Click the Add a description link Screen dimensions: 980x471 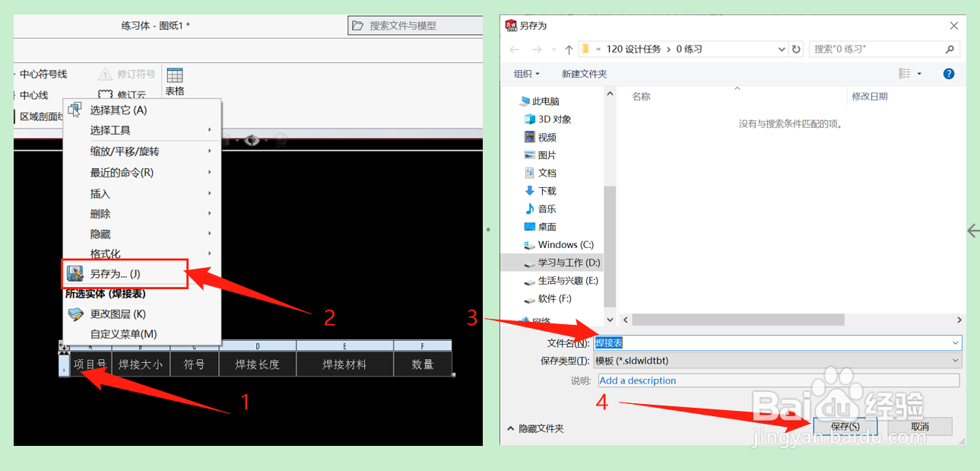point(637,380)
